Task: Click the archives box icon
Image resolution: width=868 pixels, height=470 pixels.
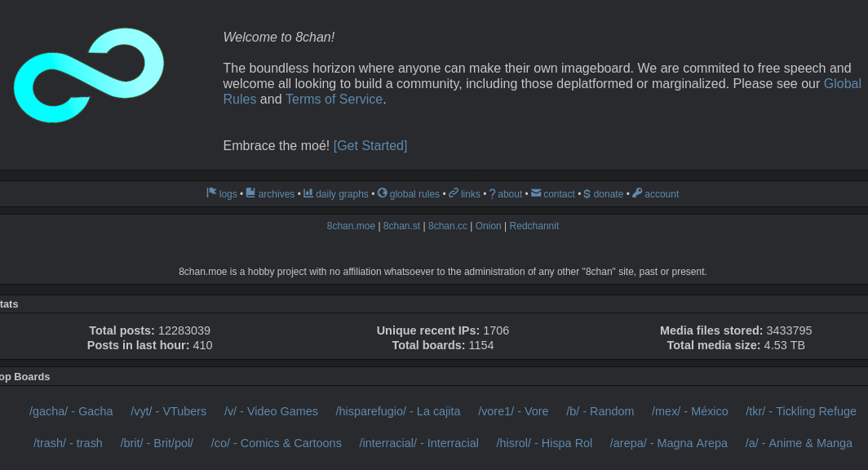Action: [250, 193]
